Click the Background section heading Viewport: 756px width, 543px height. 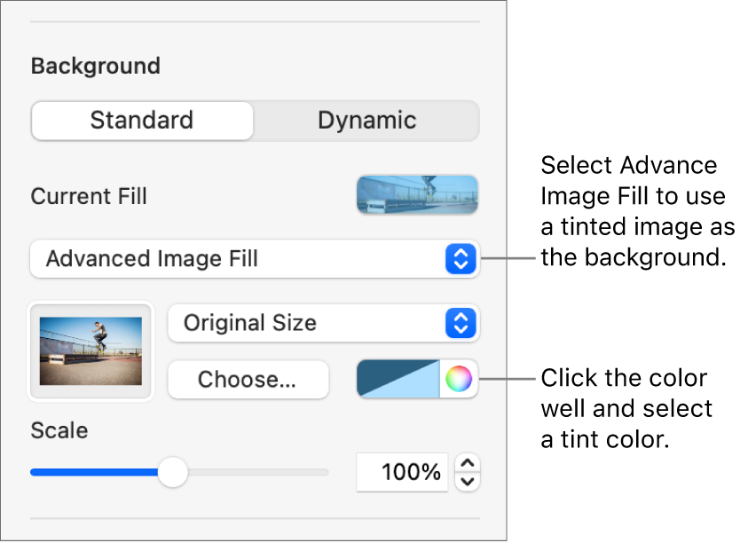click(x=95, y=66)
